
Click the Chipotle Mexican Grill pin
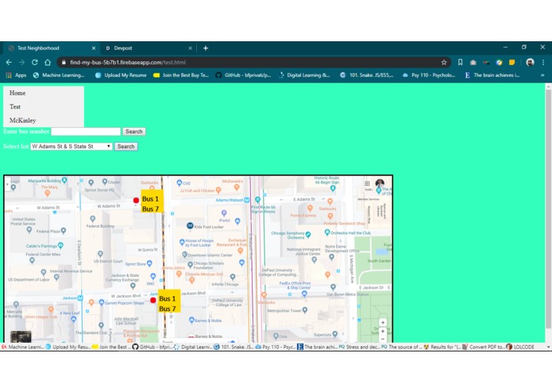pos(192,280)
